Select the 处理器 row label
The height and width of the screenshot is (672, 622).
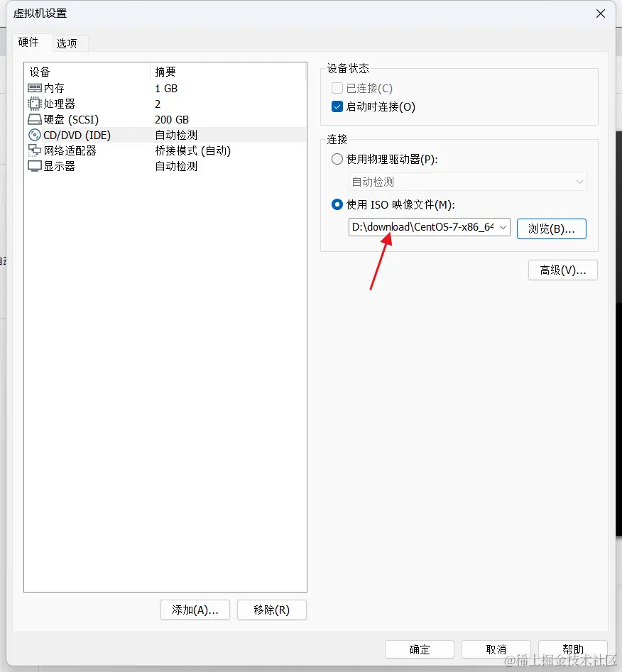pos(59,104)
